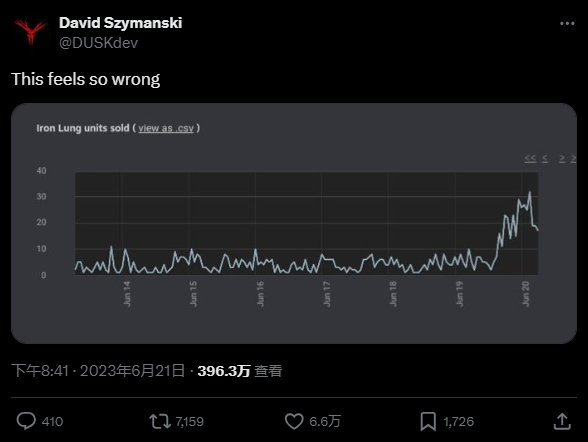
Task: Open David Szymanski's profile avatar
Action: 31,32
